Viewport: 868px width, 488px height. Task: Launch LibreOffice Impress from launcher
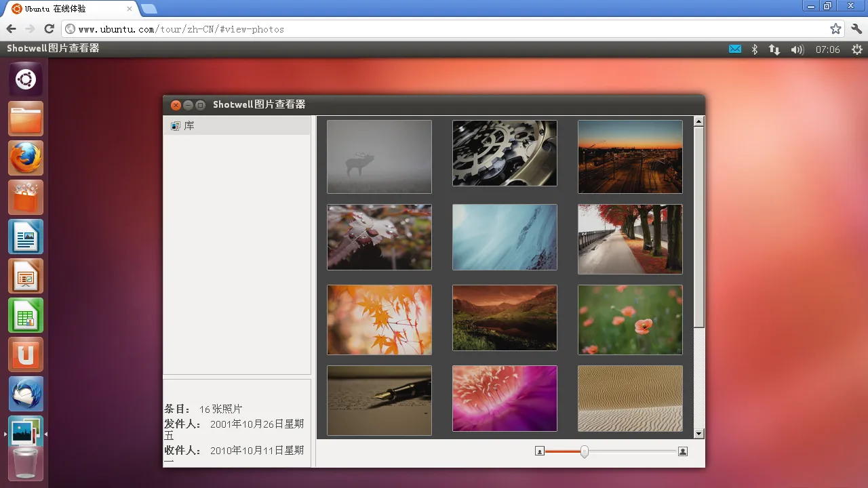tap(26, 277)
